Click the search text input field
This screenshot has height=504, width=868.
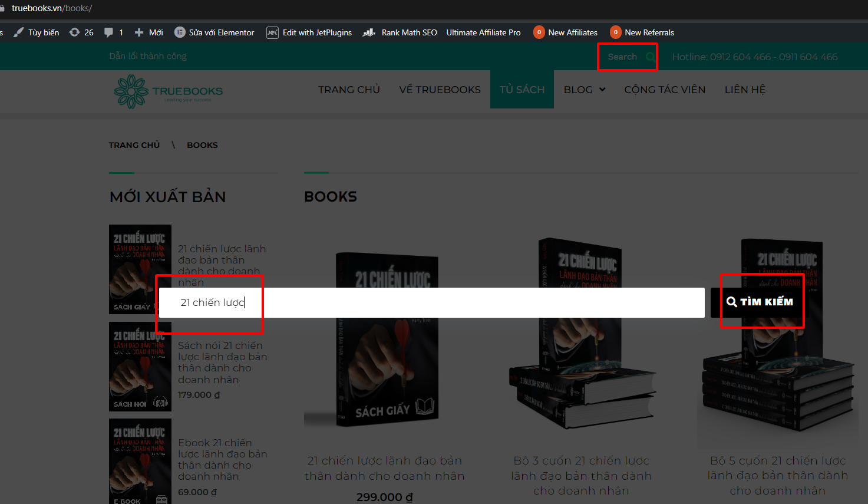coord(431,302)
